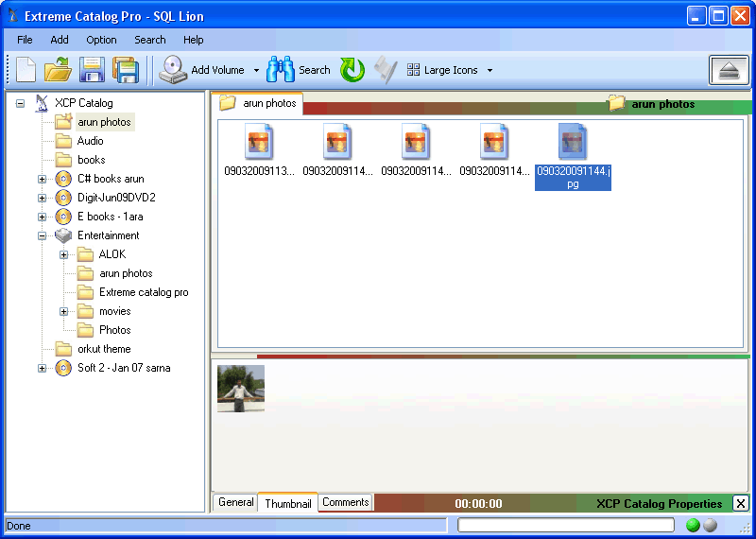Click the 00:00:00 timer text
The width and height of the screenshot is (756, 539).
(x=478, y=504)
